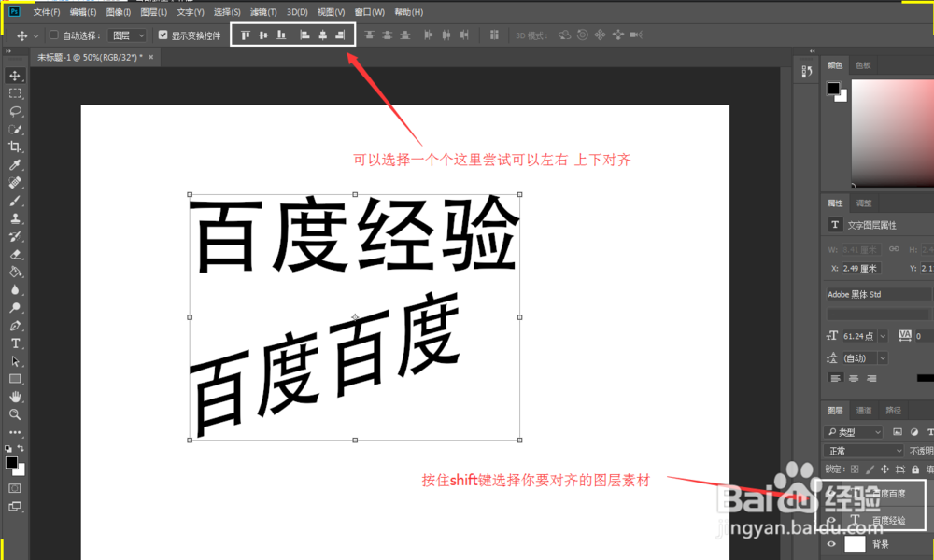Select the Rectangular Marquee tool
934x560 pixels.
(x=15, y=93)
